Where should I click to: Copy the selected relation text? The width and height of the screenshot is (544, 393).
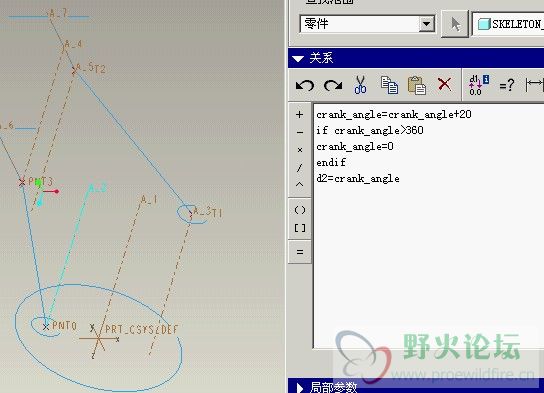pyautogui.click(x=389, y=85)
